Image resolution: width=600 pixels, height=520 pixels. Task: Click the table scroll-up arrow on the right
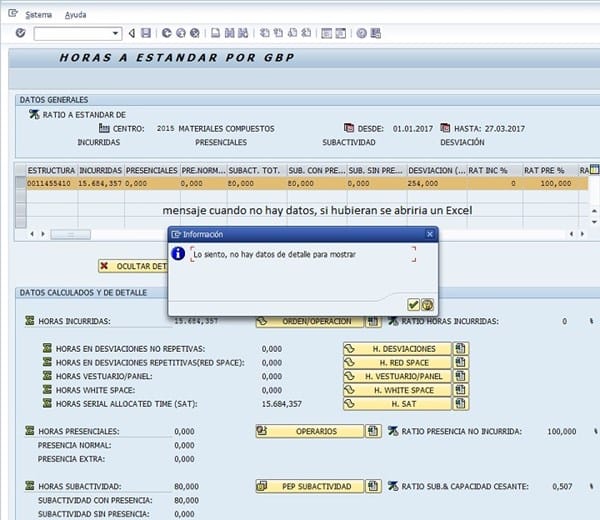(x=594, y=211)
